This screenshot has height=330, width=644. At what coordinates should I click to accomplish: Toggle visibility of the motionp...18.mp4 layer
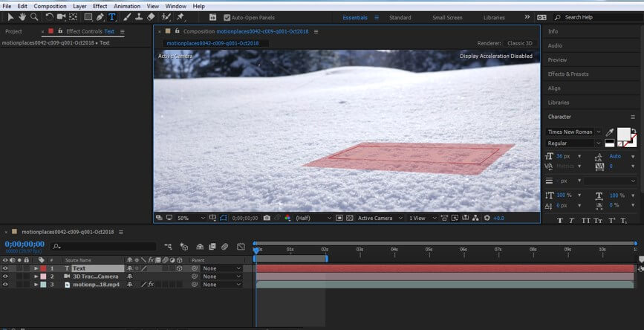[5, 285]
